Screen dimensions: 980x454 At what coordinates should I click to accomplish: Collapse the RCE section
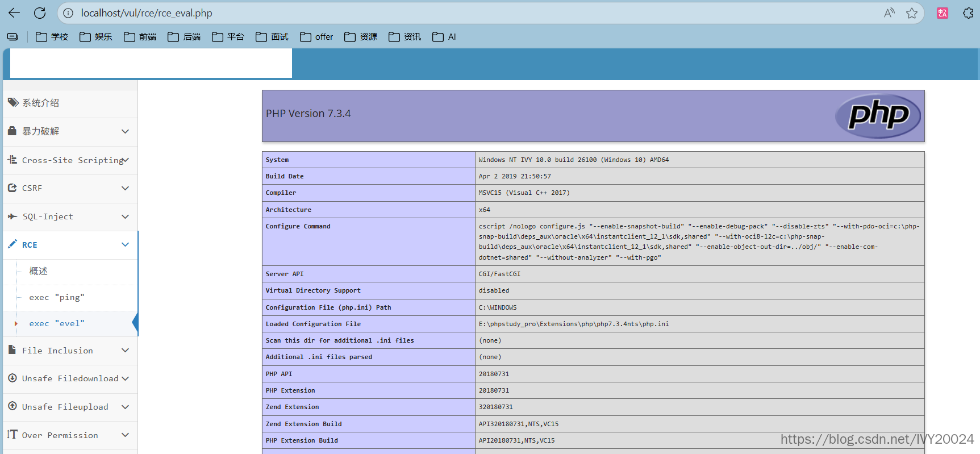(70, 245)
